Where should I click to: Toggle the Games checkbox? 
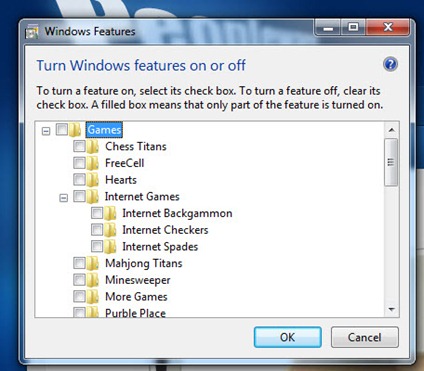point(62,129)
